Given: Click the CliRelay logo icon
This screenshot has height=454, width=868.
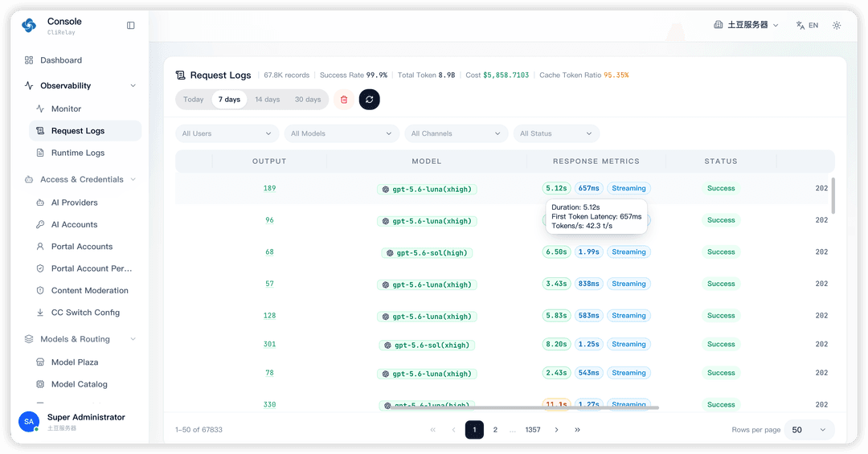Looking at the screenshot, I should [29, 26].
